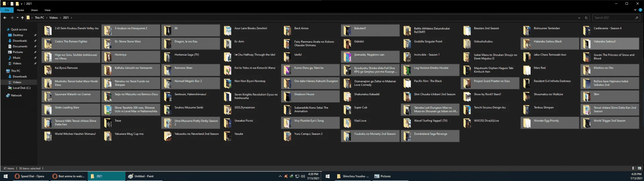Select the Super Cub folder icon
Image resolution: width=644 pixels, height=181 pixels.
coord(347,110)
